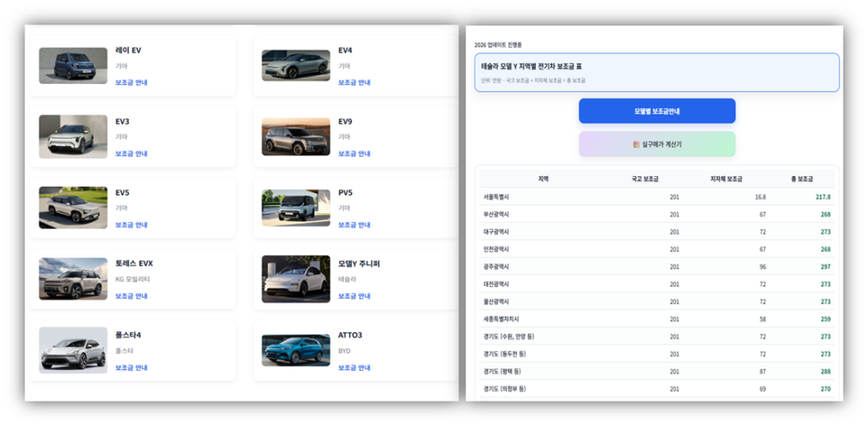Click the 레이 EV car thumbnail
The height and width of the screenshot is (426, 868).
coord(73,65)
